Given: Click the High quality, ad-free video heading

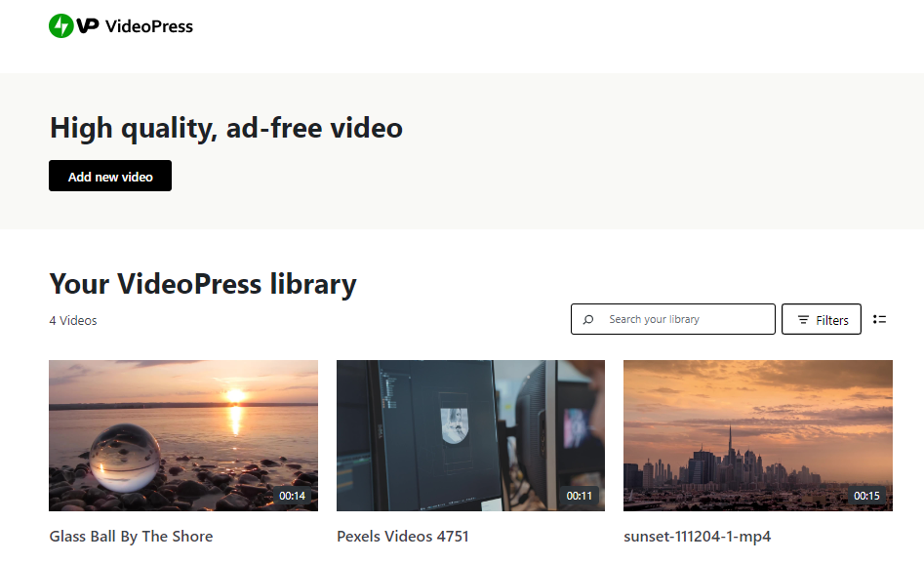Looking at the screenshot, I should click(x=226, y=129).
